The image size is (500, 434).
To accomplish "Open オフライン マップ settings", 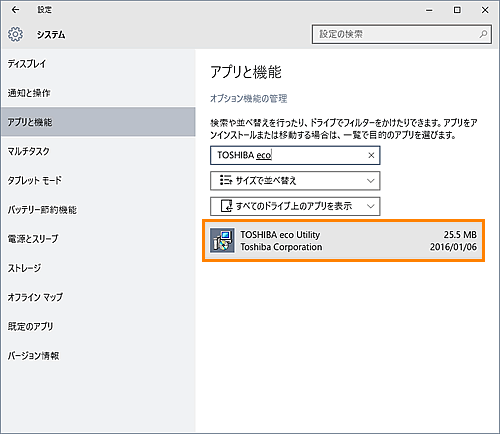I will (x=98, y=297).
